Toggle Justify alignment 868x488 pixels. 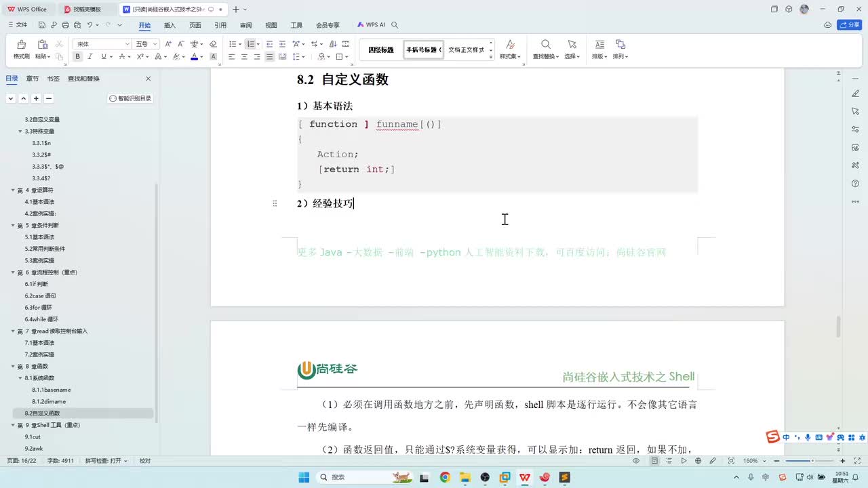point(270,57)
